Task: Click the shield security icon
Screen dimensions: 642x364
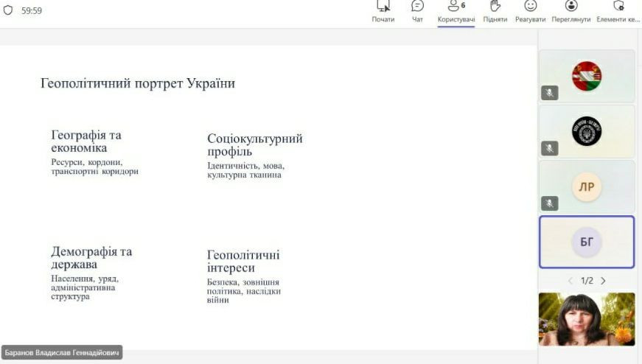Action: coord(8,10)
